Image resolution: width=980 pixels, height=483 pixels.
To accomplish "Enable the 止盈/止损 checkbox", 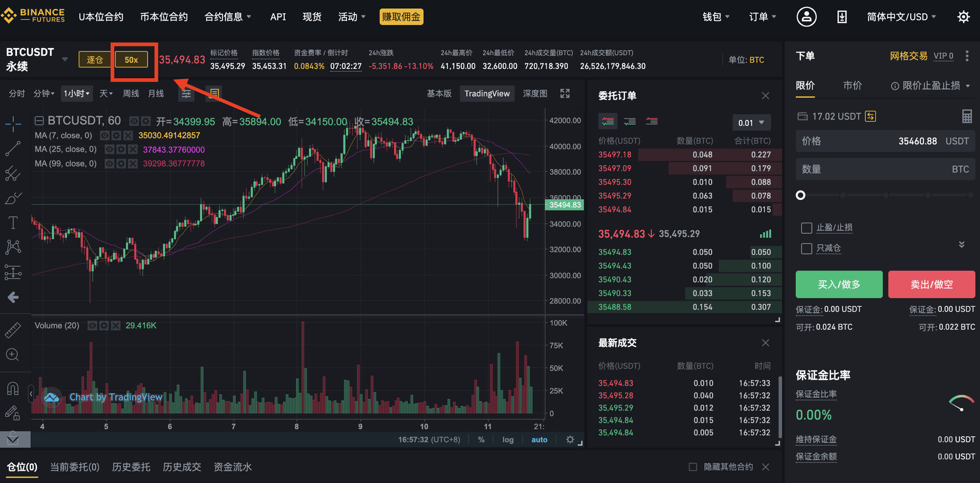I will tap(807, 228).
